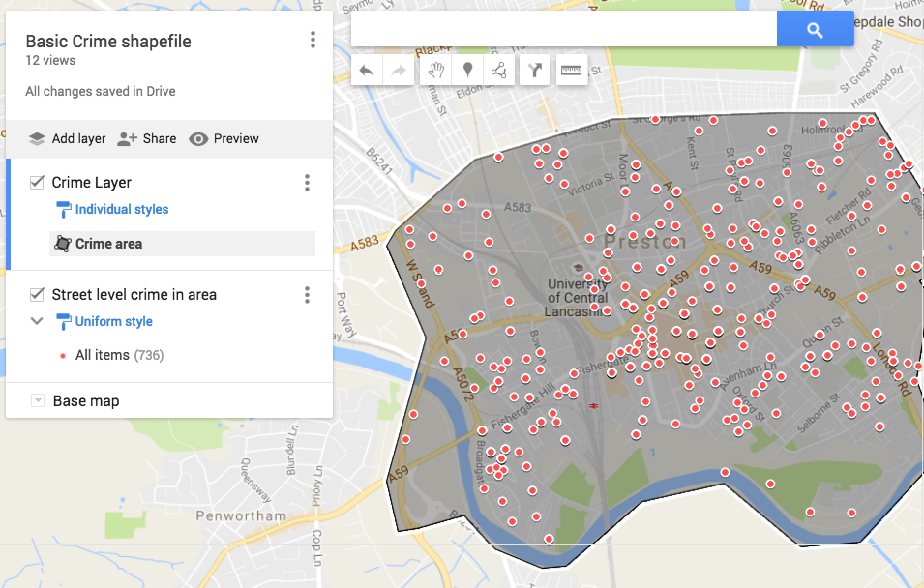Click the Penwortham label on the map
The width and height of the screenshot is (924, 588).
(241, 516)
